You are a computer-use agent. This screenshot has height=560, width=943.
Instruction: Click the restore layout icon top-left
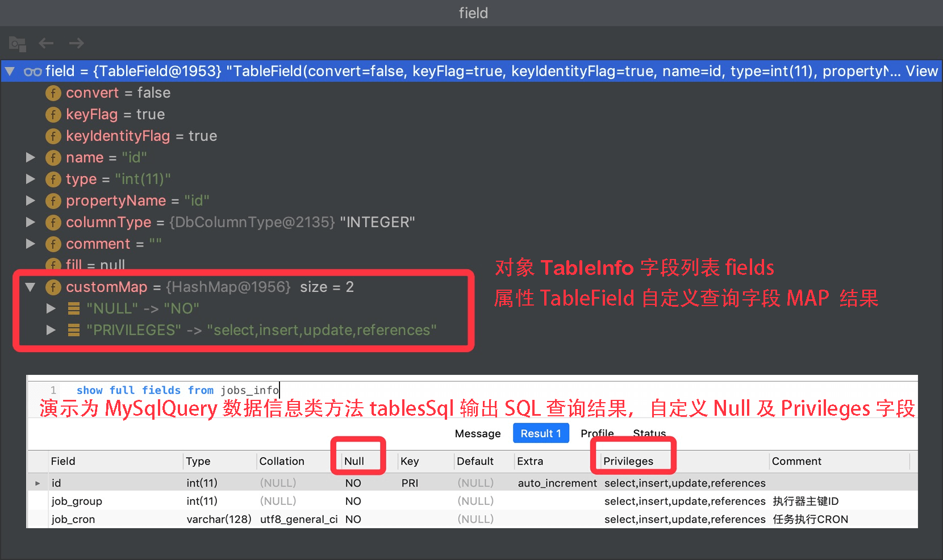pyautogui.click(x=17, y=43)
